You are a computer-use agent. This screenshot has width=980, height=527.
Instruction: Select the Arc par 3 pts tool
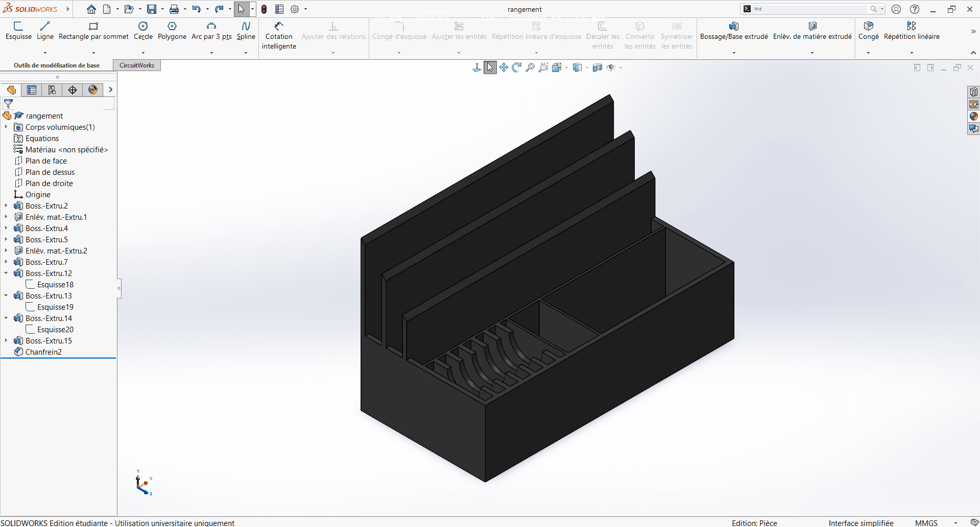coord(211,31)
